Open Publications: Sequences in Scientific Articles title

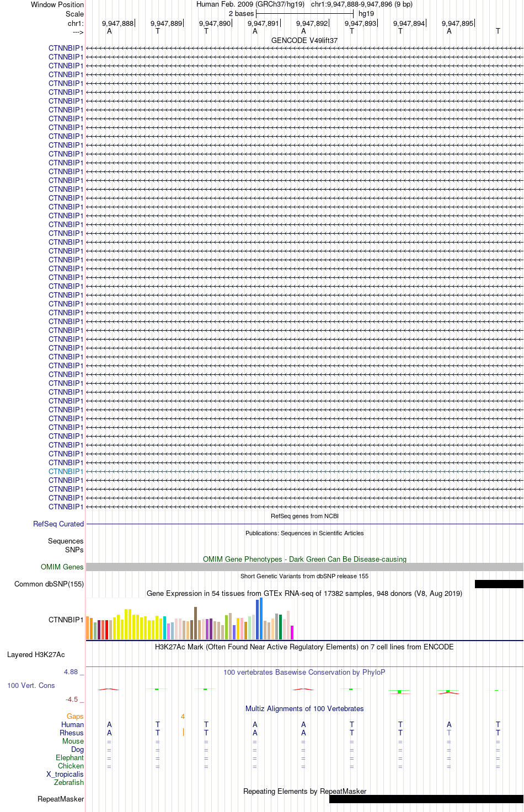[x=304, y=534]
